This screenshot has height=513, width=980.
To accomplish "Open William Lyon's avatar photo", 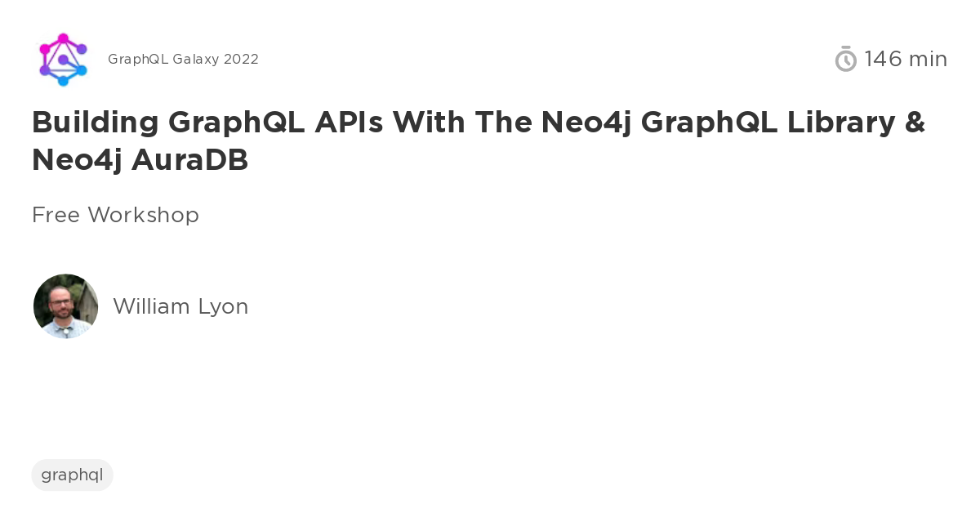I will point(66,306).
